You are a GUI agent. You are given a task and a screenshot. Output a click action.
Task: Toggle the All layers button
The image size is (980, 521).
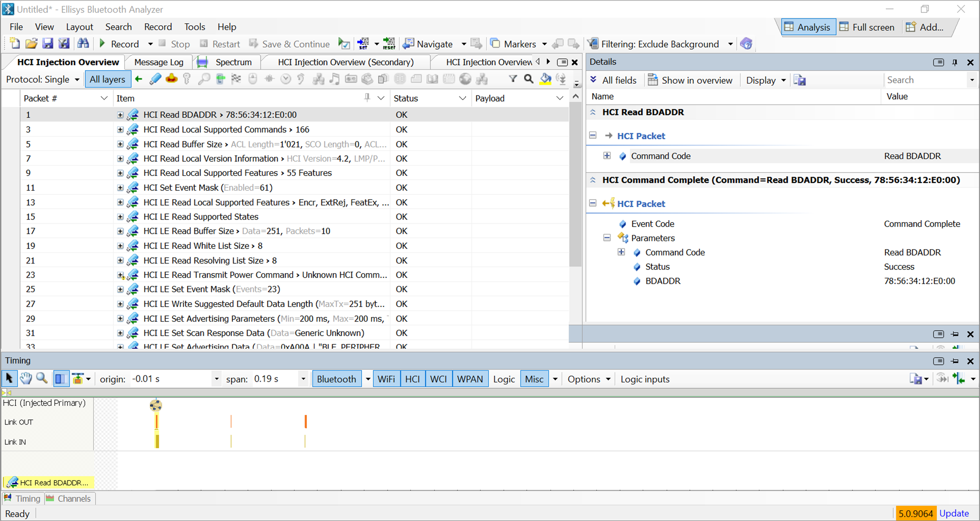(x=107, y=79)
